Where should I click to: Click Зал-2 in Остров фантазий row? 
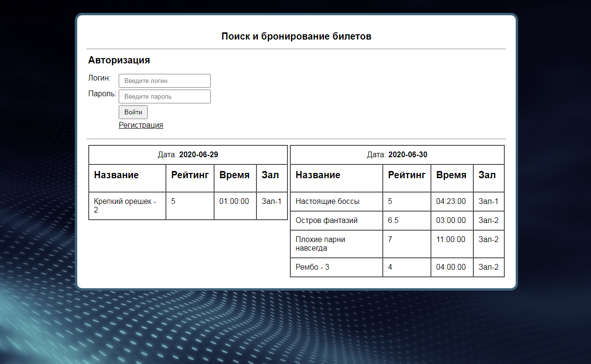tap(489, 221)
